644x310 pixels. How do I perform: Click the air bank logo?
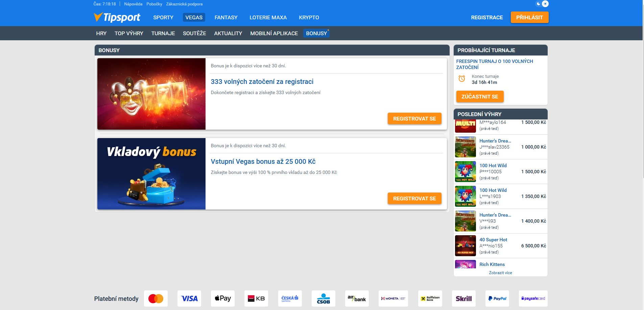coord(357,298)
